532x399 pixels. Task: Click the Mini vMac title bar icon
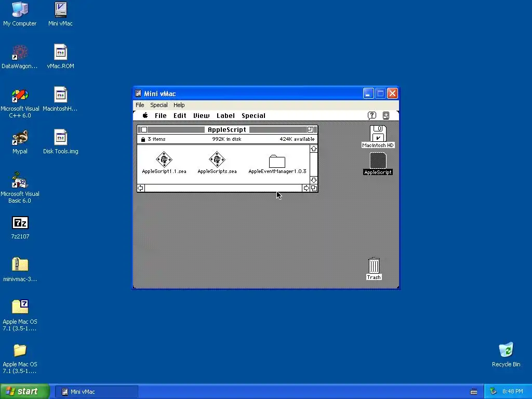(x=138, y=94)
